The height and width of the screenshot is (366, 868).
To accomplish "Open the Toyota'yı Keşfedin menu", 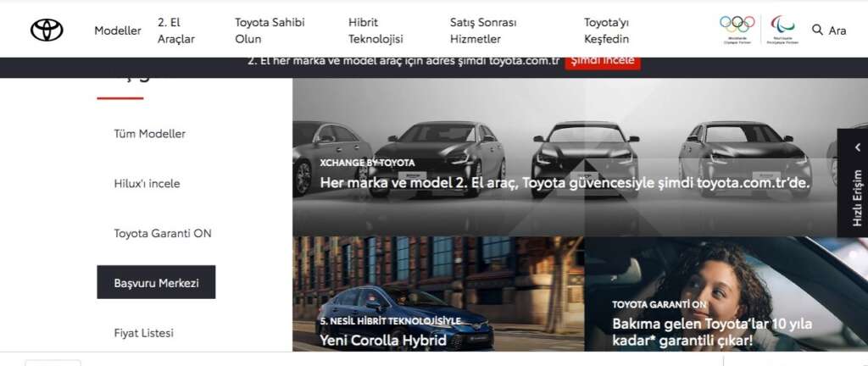I will click(607, 31).
